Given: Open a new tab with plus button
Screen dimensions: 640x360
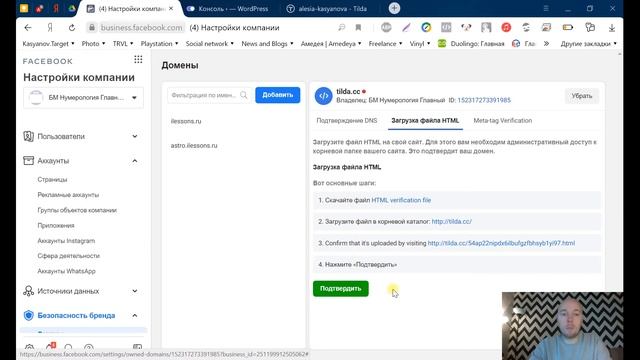Looking at the screenshot, I should (x=394, y=8).
